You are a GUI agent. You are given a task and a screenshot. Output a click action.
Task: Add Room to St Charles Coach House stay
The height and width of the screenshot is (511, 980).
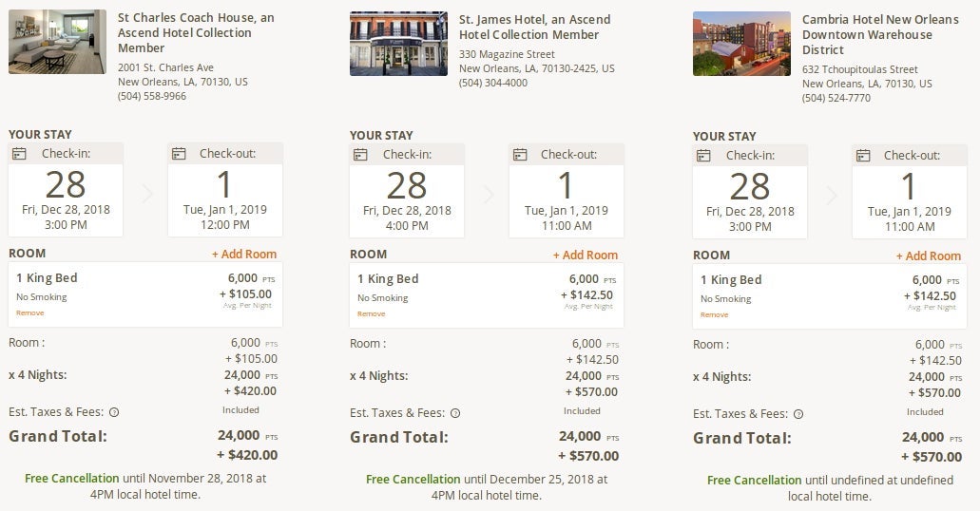(x=244, y=255)
